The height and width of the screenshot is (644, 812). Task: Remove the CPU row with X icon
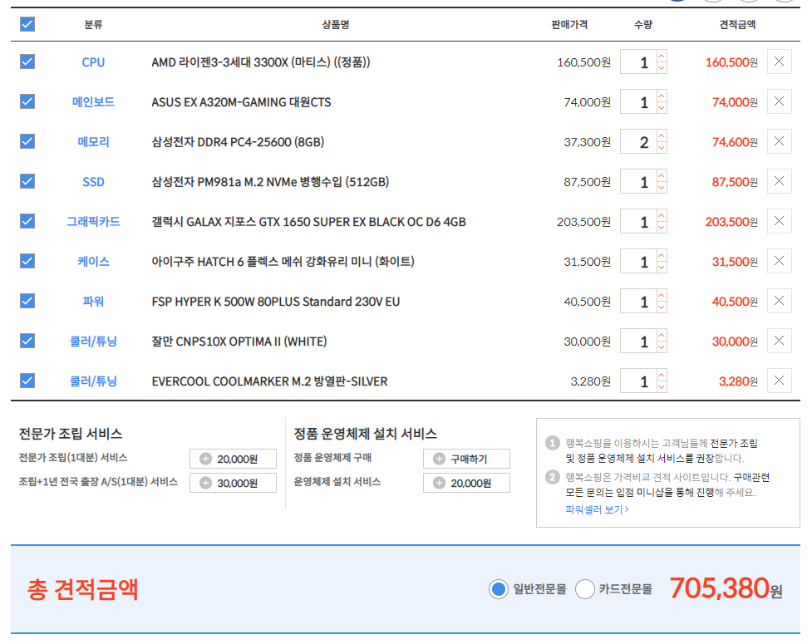(x=779, y=62)
